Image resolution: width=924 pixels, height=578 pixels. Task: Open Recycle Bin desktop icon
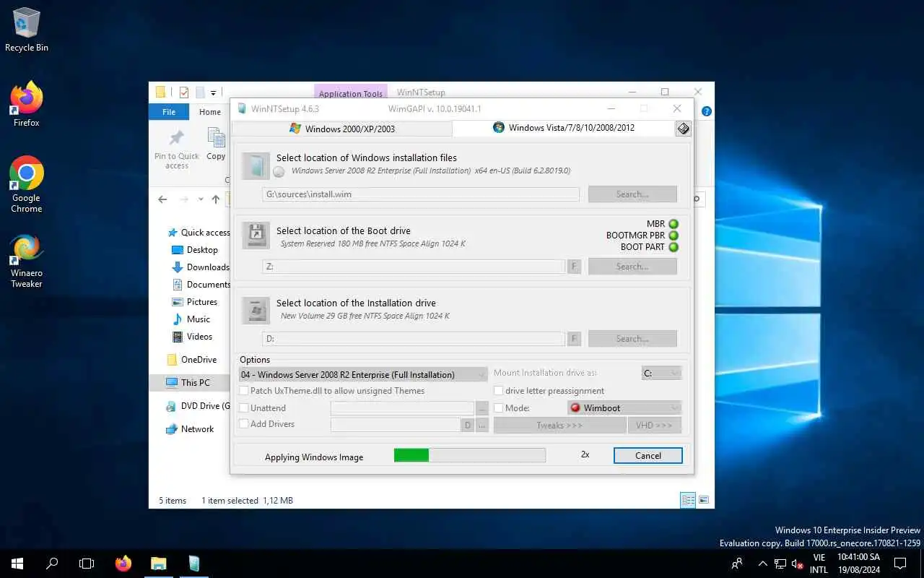pos(27,30)
